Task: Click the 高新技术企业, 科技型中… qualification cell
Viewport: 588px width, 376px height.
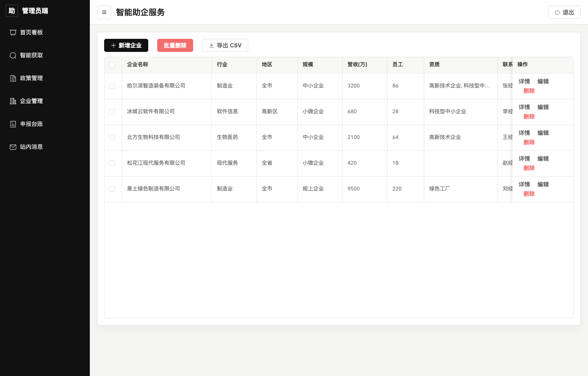Action: (x=460, y=86)
